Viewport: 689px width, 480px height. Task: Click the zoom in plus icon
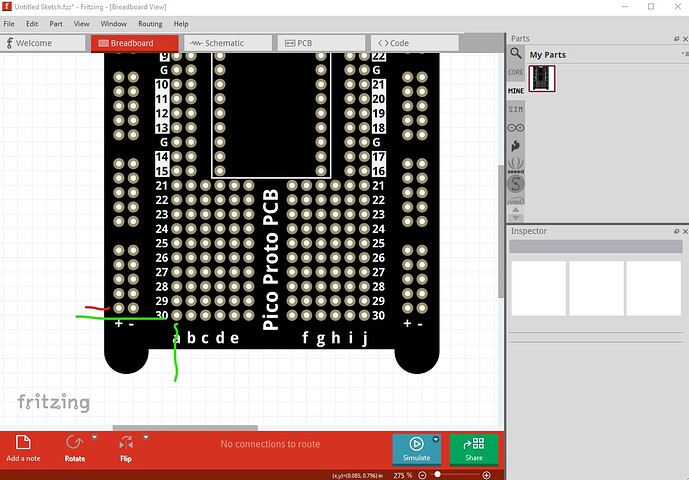pyautogui.click(x=486, y=475)
